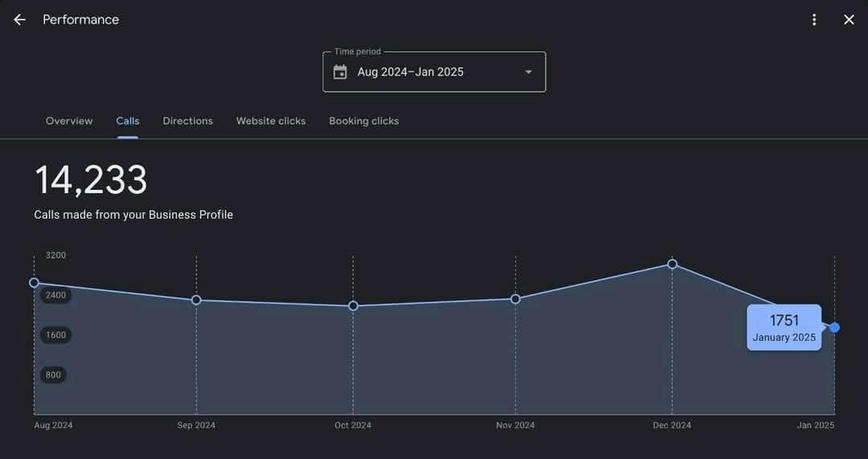Click the 2400 y-axis label
This screenshot has width=868, height=459.
55,295
